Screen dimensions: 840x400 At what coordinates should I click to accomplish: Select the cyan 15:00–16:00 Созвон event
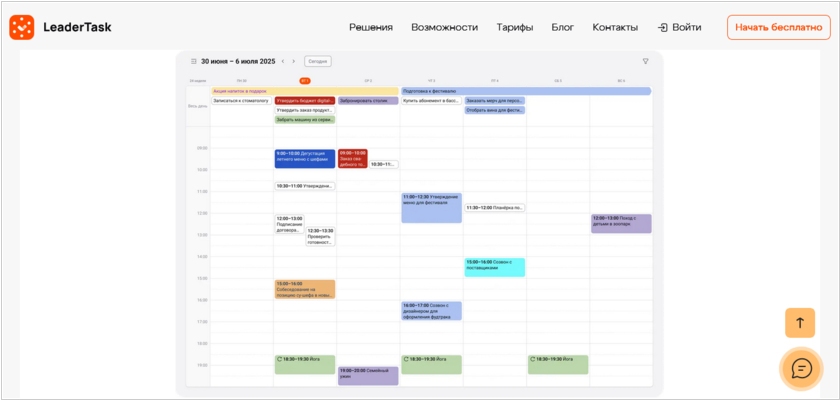(494, 266)
